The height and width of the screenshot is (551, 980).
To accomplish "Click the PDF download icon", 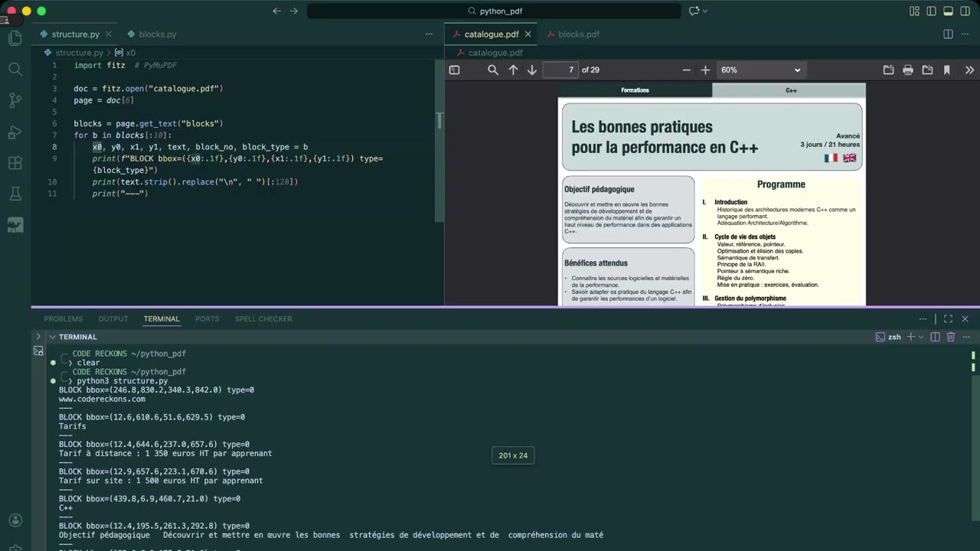I will click(x=927, y=70).
